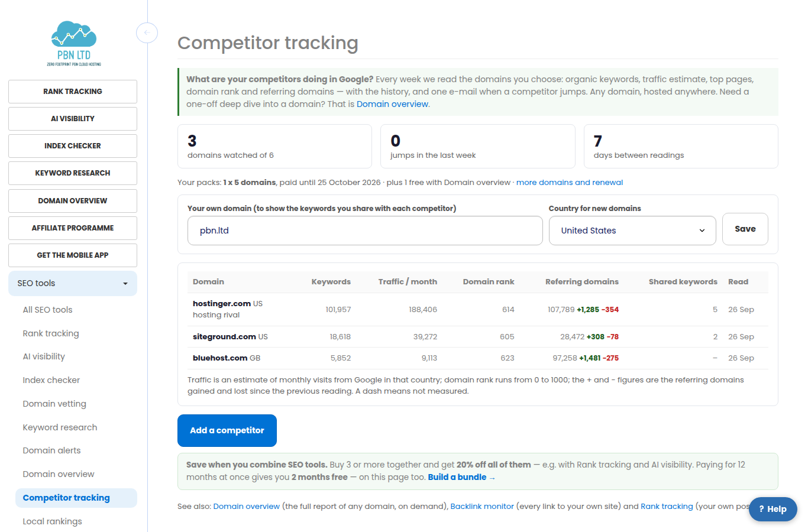The height and width of the screenshot is (532, 808).
Task: Open the Backlink monitor link
Action: [x=482, y=507]
